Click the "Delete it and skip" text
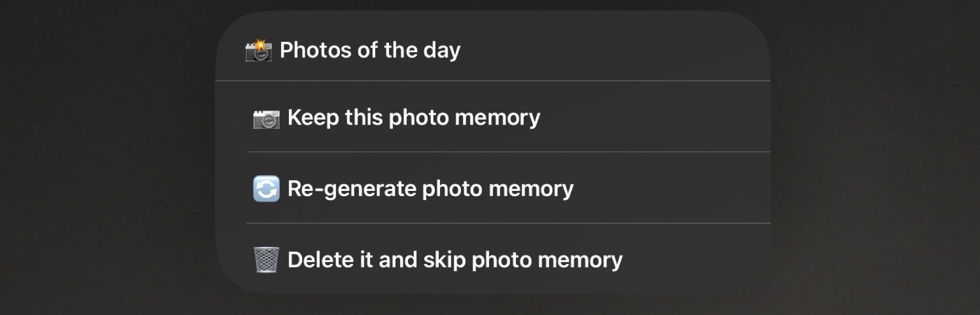 tap(377, 260)
